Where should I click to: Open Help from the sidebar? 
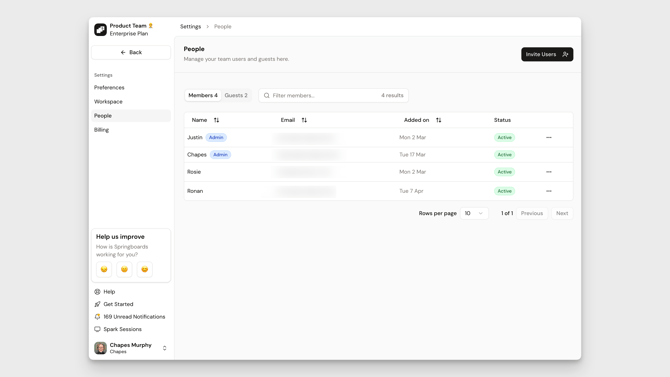click(109, 292)
